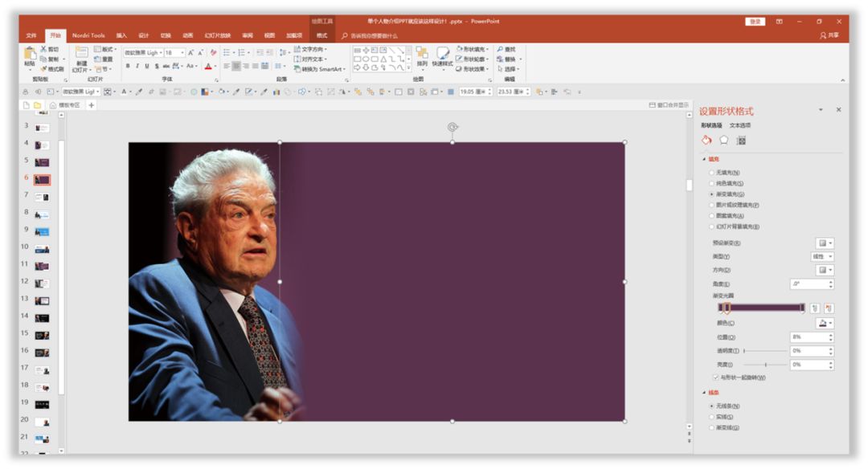The height and width of the screenshot is (469, 868).
Task: Switch to the Format (格式) tab
Action: [321, 35]
